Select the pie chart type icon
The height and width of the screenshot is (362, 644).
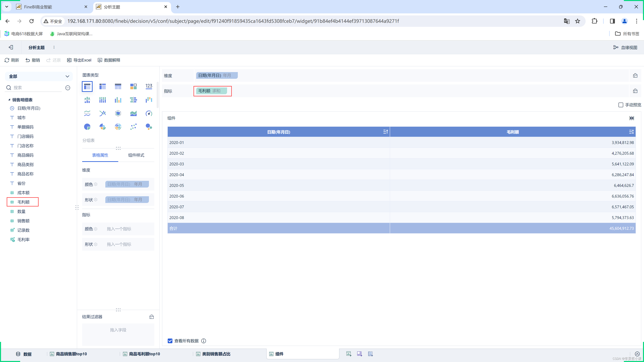(x=87, y=127)
